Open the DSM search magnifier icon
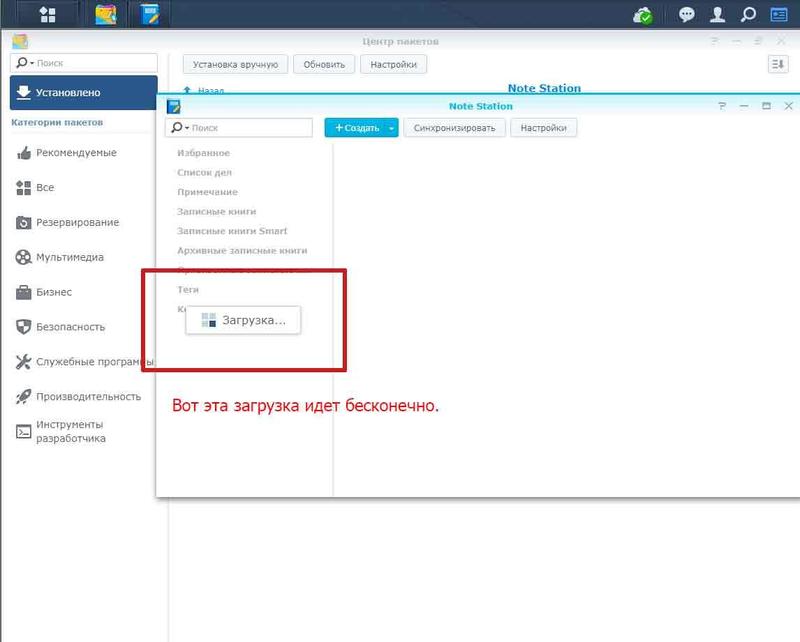The height and width of the screenshot is (642, 800). [748, 14]
